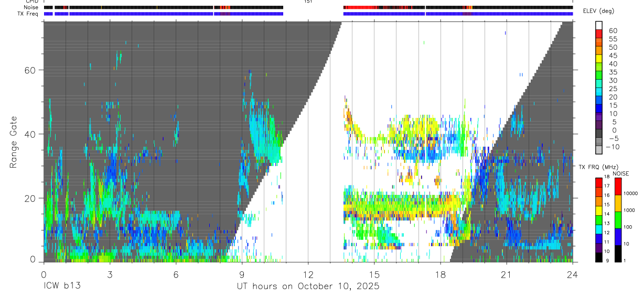Click the '45' value on the ELEV scale
Viewport: 644px width, 297px height.
click(612, 56)
